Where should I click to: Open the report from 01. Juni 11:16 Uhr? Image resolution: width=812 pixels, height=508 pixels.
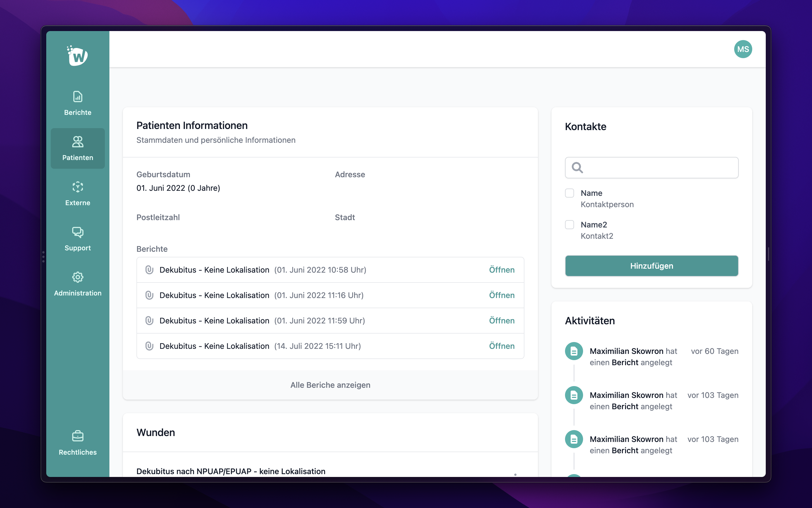tap(502, 295)
